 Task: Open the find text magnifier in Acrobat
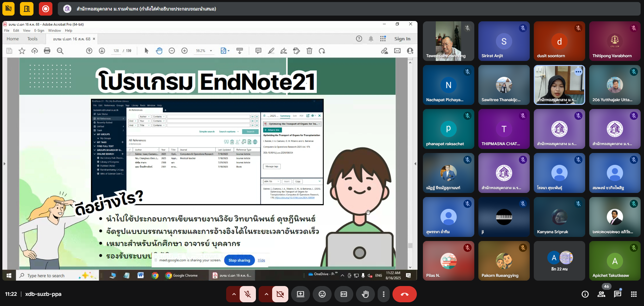[x=60, y=51]
